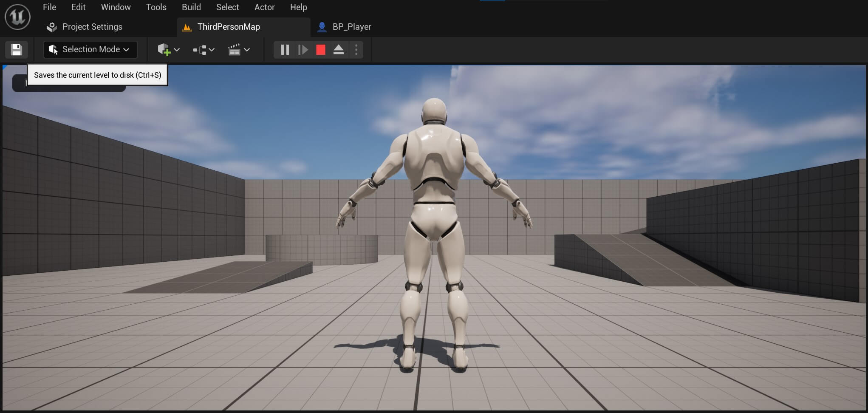Click the Unreal Engine logo icon
This screenshot has height=413, width=868.
17,17
